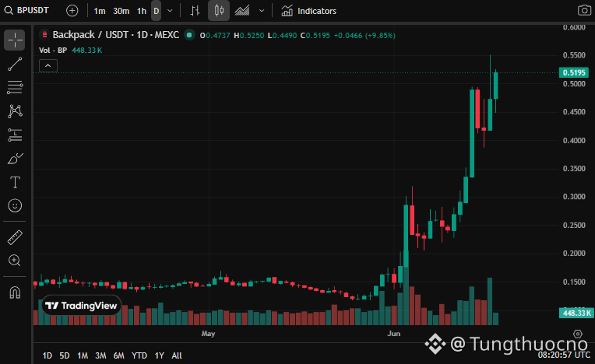Open the emoji icons tool
595x364 pixels.
tap(15, 205)
